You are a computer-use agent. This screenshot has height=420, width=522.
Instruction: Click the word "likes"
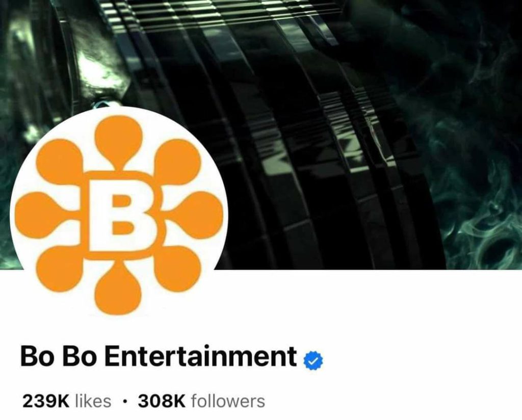click(94, 401)
